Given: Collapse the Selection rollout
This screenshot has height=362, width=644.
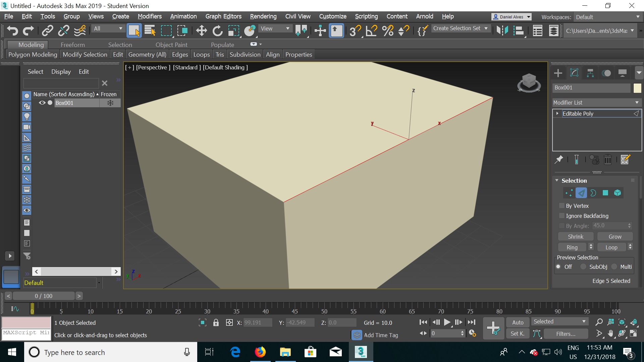Looking at the screenshot, I should pyautogui.click(x=557, y=180).
